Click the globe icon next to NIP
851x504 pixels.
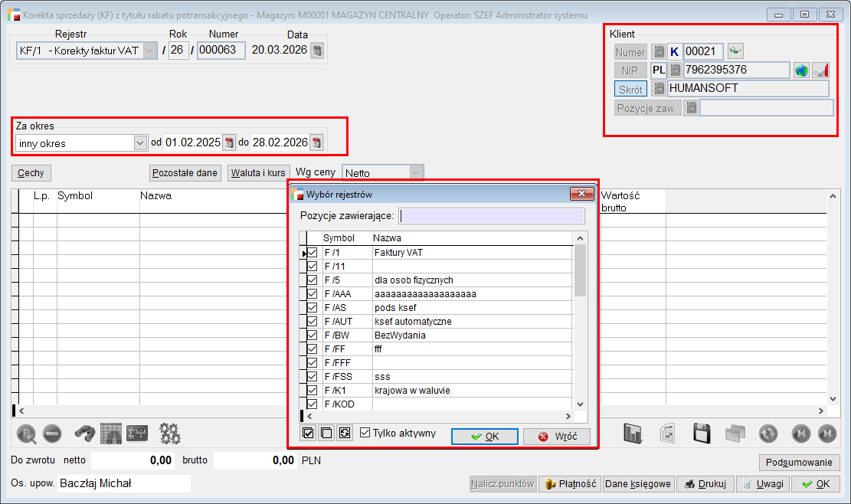[801, 70]
